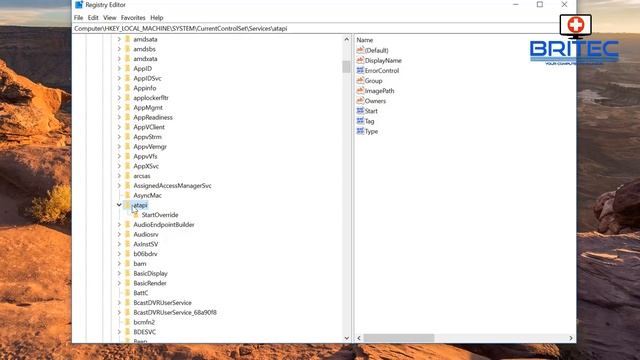The height and width of the screenshot is (360, 640).
Task: Select the bcmfn2 key
Action: pos(144,322)
